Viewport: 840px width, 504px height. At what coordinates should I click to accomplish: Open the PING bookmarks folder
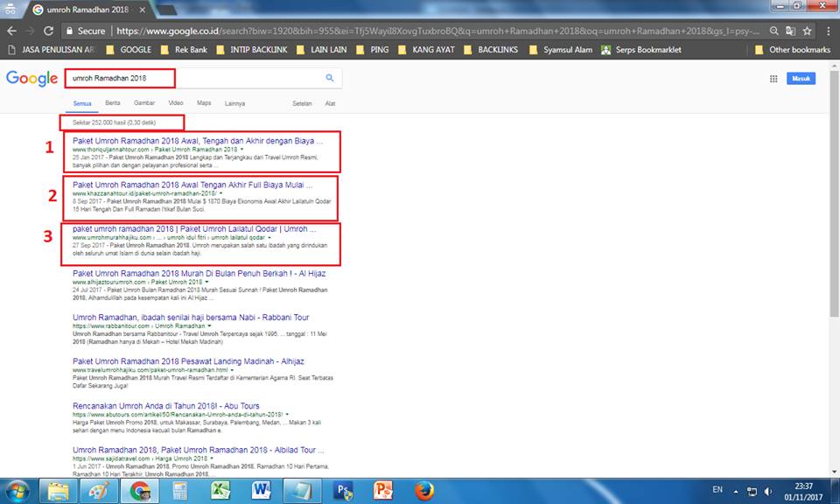[373, 50]
